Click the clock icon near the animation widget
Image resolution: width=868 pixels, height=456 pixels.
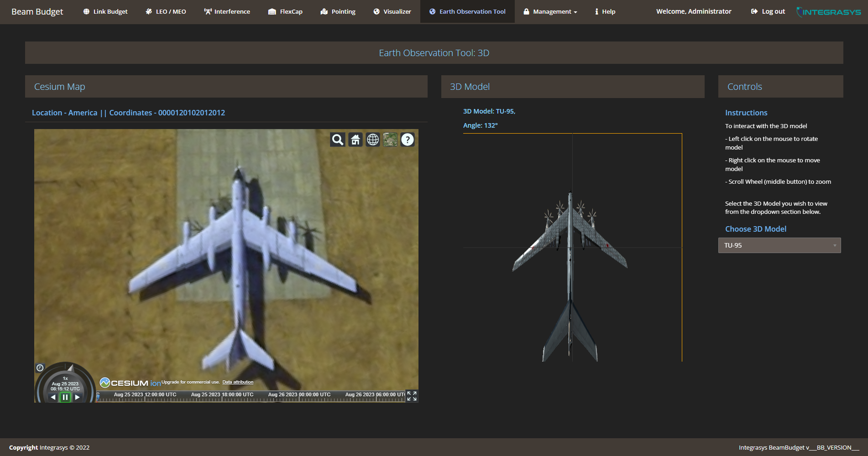pos(40,367)
